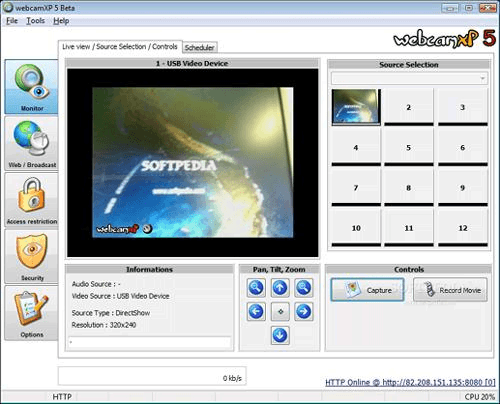Image resolution: width=500 pixels, height=404 pixels.
Task: Open the Tools menu
Action: [35, 21]
